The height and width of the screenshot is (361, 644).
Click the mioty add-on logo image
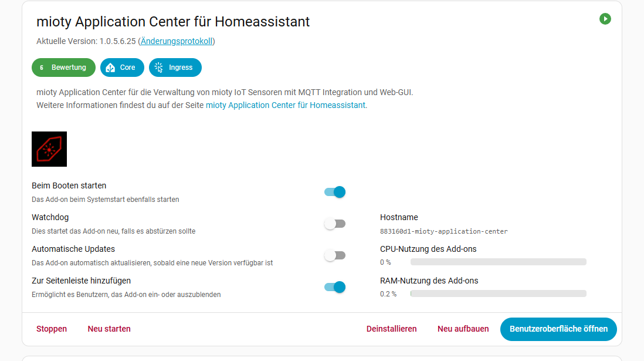click(49, 149)
